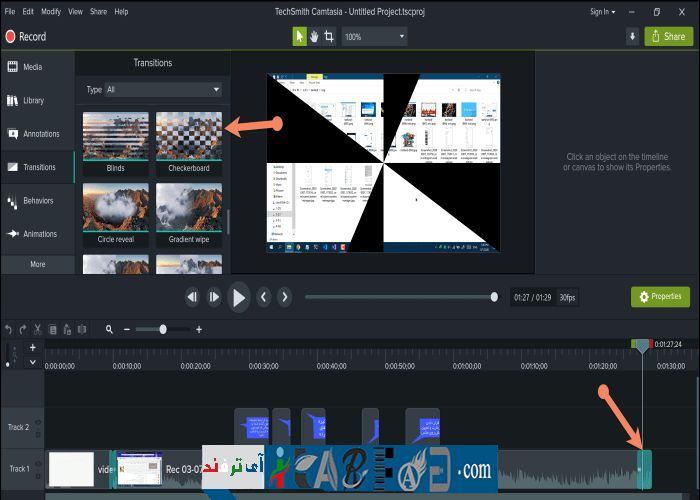Click the timeline zoom slider handle

click(163, 329)
